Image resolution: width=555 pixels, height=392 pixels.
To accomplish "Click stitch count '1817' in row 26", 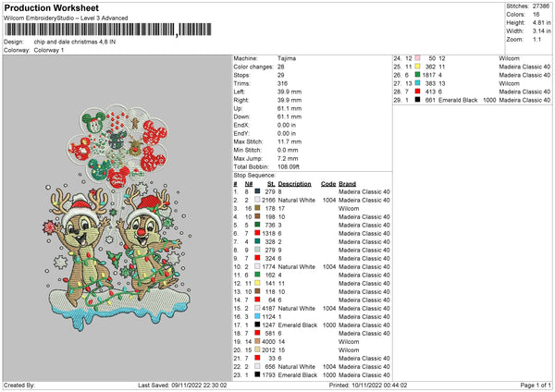I will (x=429, y=75).
